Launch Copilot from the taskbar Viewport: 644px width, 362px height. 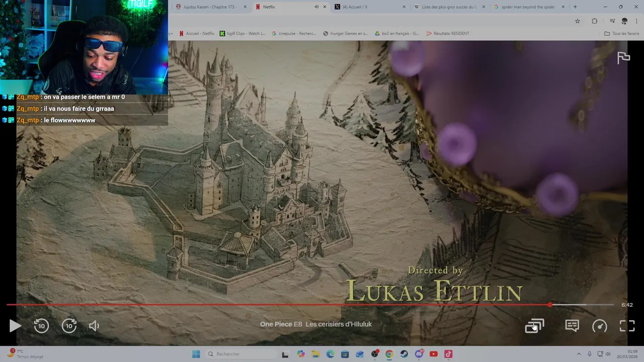pyautogui.click(x=301, y=354)
